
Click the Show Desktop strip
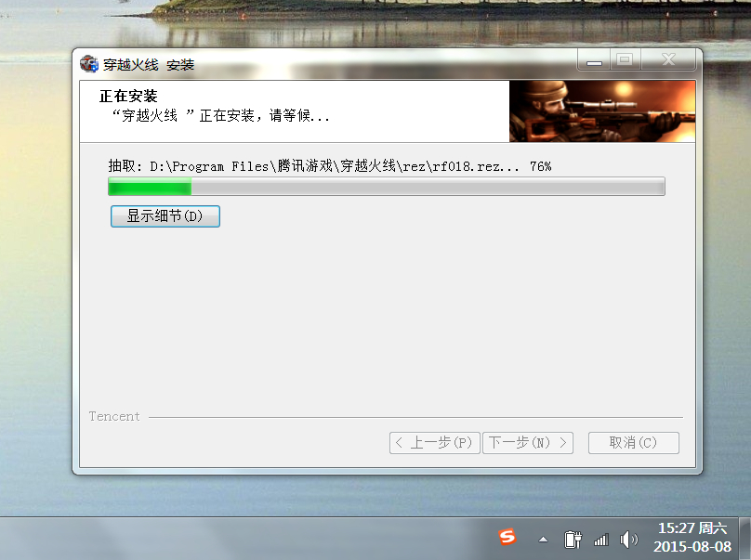[x=745, y=539]
